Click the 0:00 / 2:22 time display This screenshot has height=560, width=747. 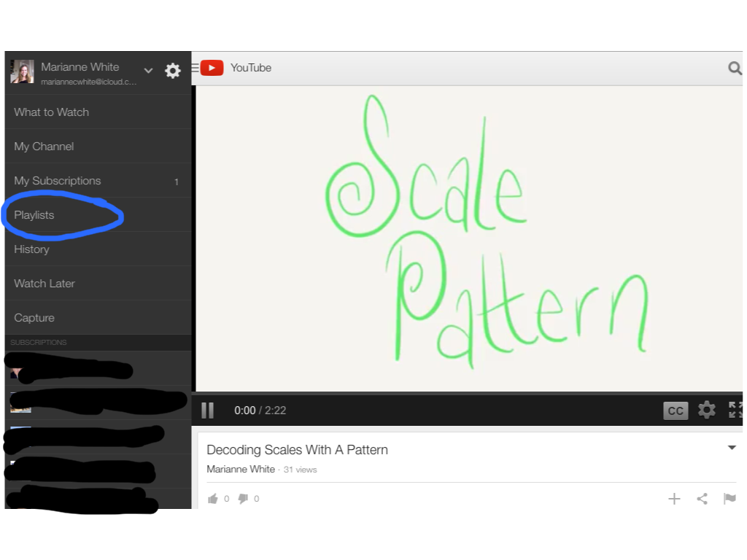click(x=260, y=411)
